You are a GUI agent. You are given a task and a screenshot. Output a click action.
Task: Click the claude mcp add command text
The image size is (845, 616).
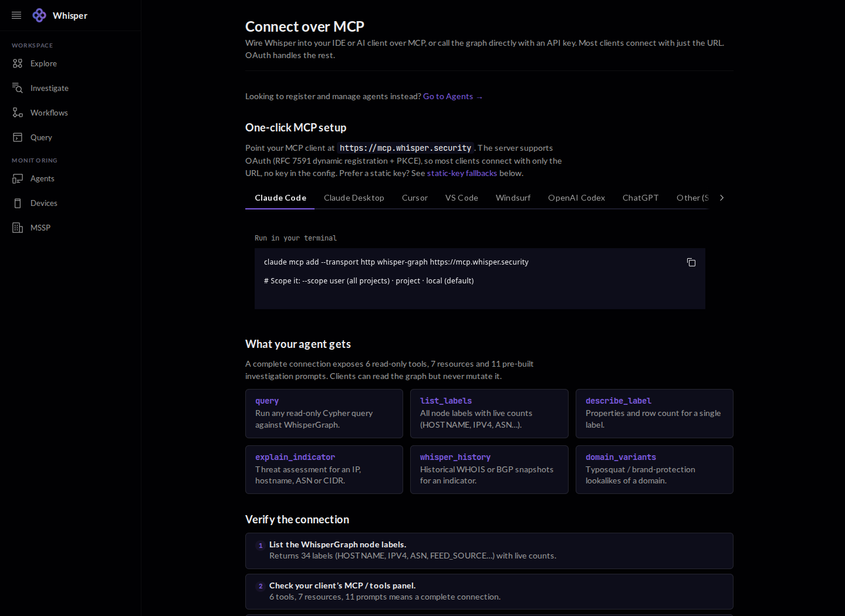click(x=396, y=262)
